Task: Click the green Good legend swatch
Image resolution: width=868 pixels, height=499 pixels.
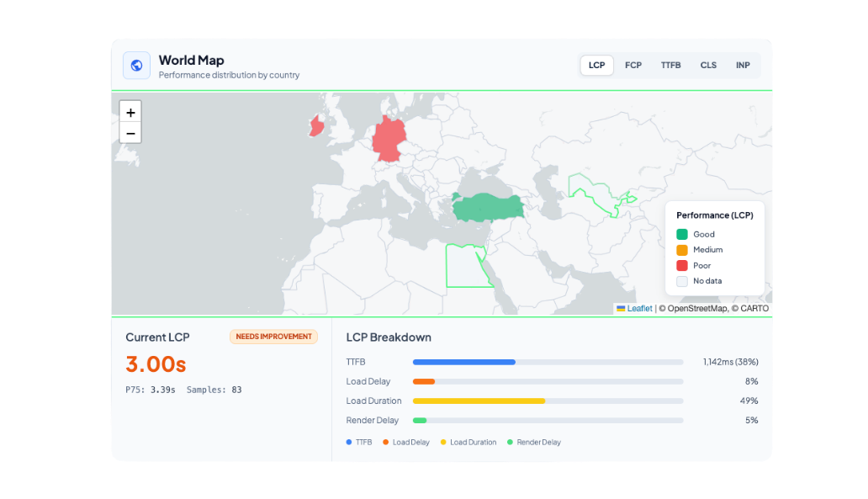Action: [x=682, y=235]
